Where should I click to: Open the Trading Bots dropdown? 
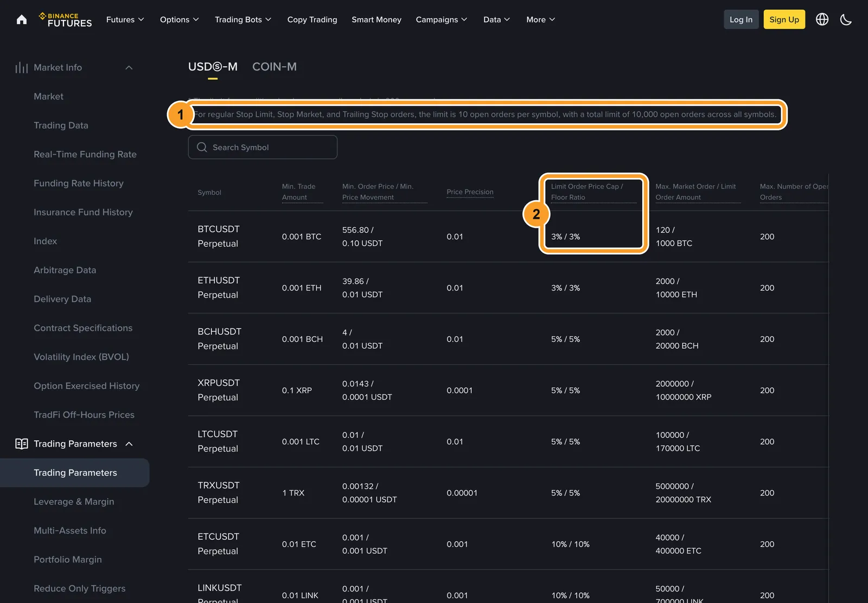click(242, 20)
